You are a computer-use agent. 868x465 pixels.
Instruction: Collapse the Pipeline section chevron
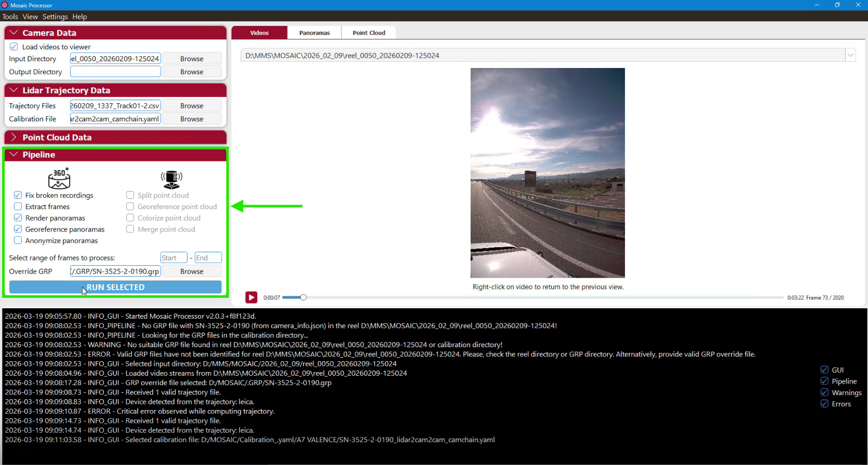(14, 155)
